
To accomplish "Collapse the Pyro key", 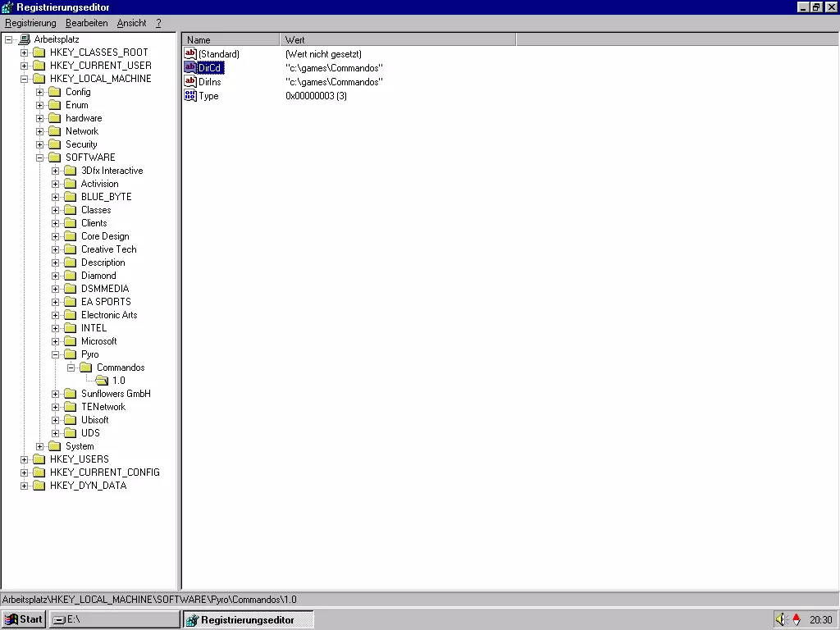I will [x=55, y=354].
